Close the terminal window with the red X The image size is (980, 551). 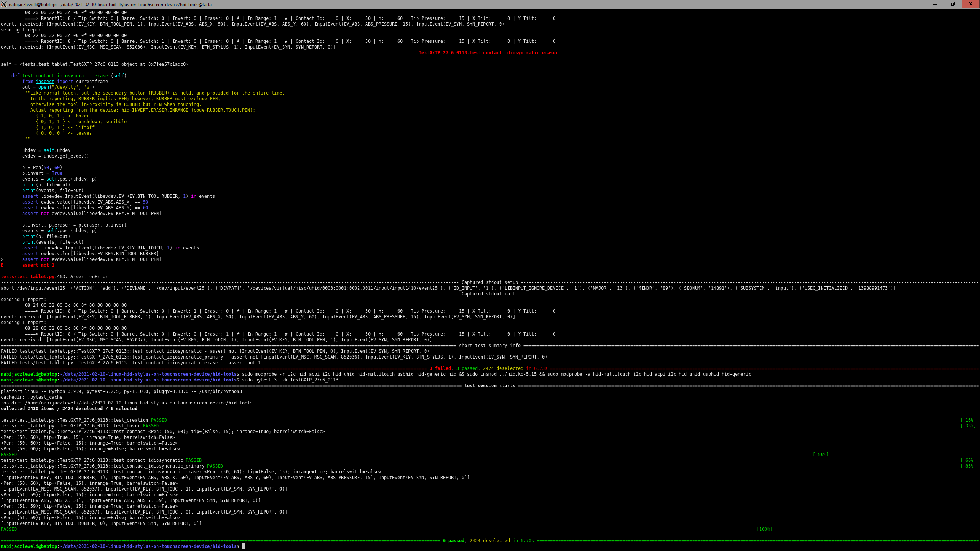point(970,4)
